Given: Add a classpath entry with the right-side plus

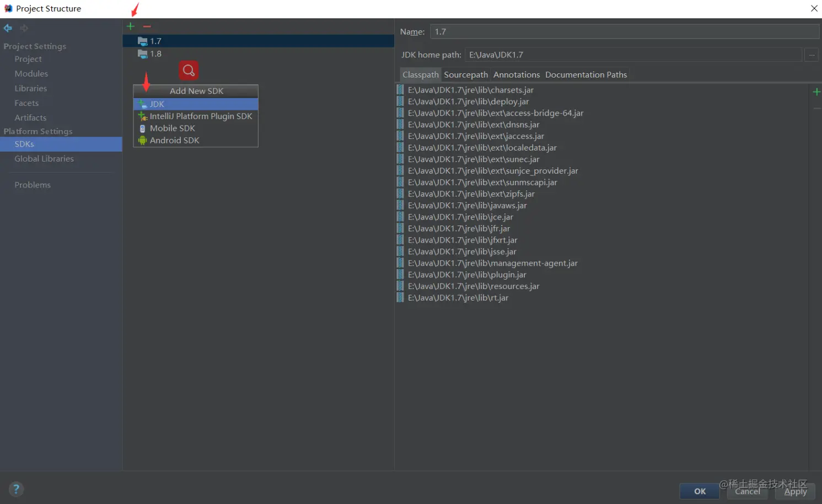Looking at the screenshot, I should pos(816,92).
